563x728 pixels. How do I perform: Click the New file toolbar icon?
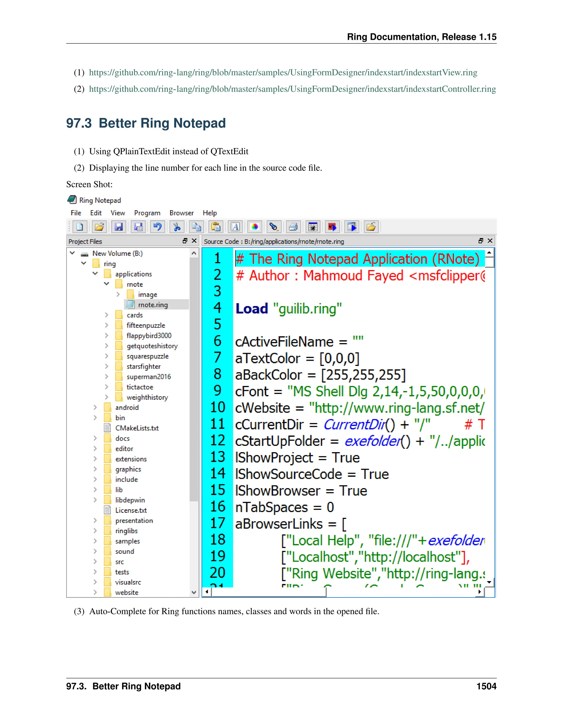point(79,227)
